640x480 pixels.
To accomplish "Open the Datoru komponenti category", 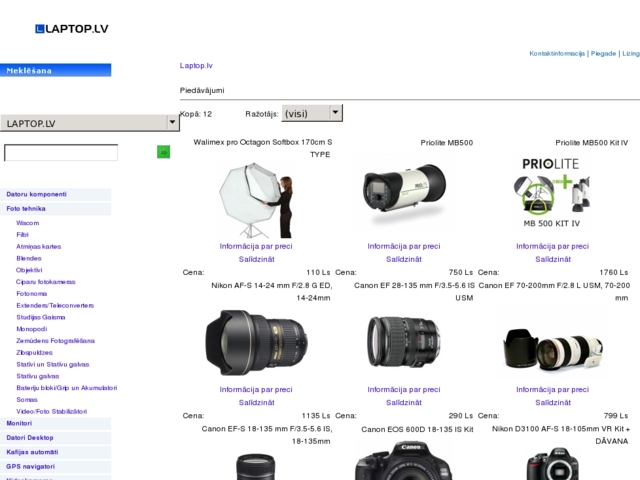I will 37,194.
